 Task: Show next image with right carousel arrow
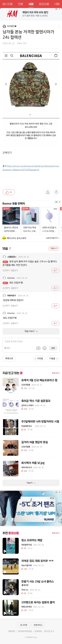[x=56, y=84]
